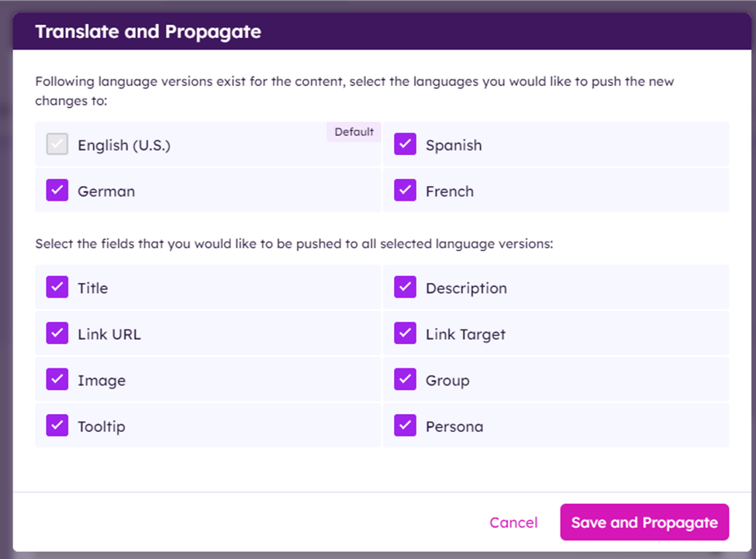Disable the Description field checkbox
This screenshot has width=756, height=559.
(406, 288)
